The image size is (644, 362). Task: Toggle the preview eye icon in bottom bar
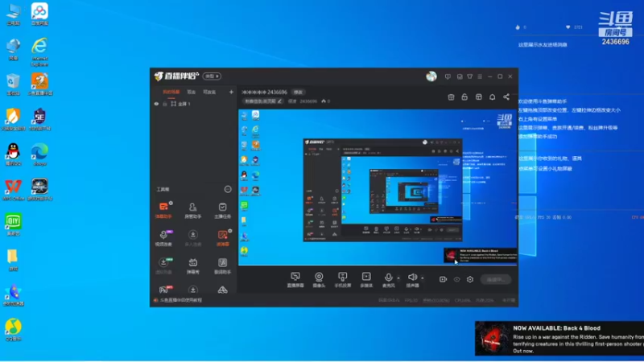coord(456,279)
